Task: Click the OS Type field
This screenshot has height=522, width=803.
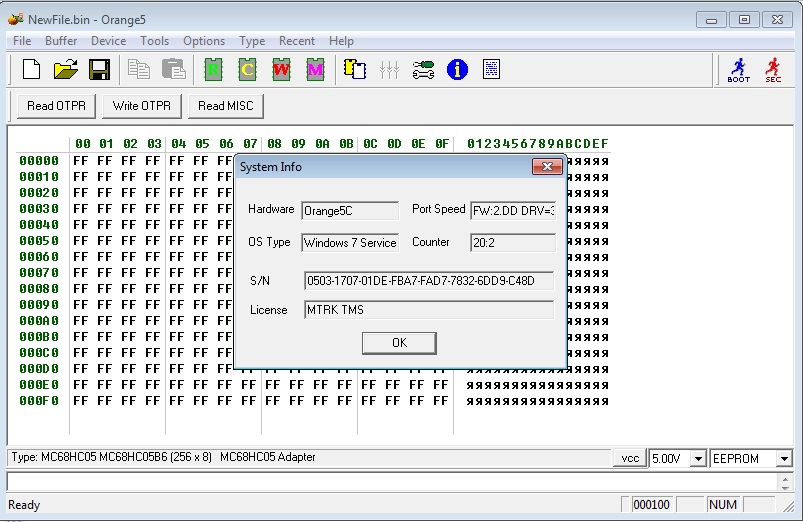Action: pos(350,242)
